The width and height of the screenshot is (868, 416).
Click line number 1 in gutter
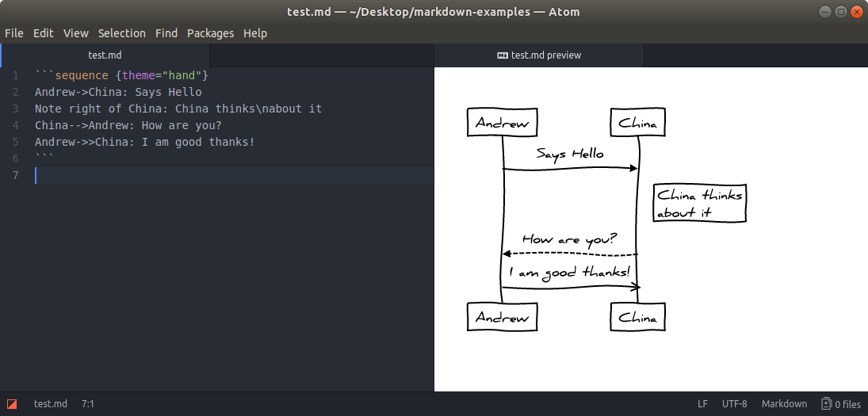[x=16, y=75]
